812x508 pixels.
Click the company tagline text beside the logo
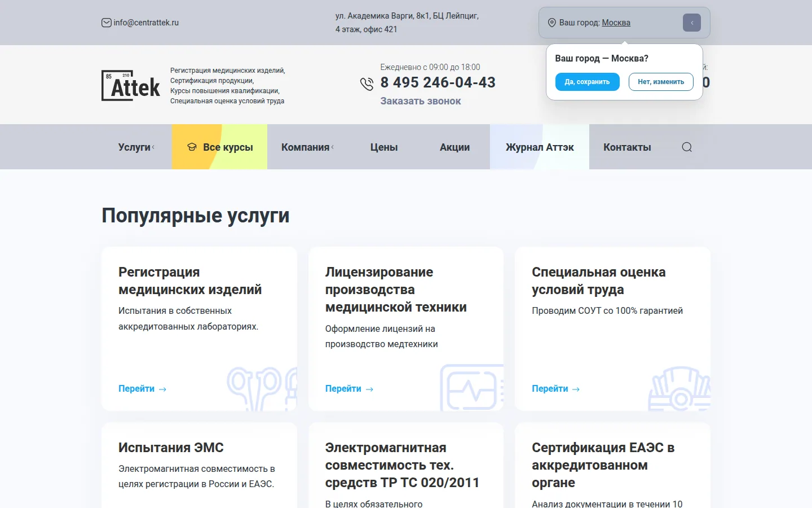[x=228, y=86]
